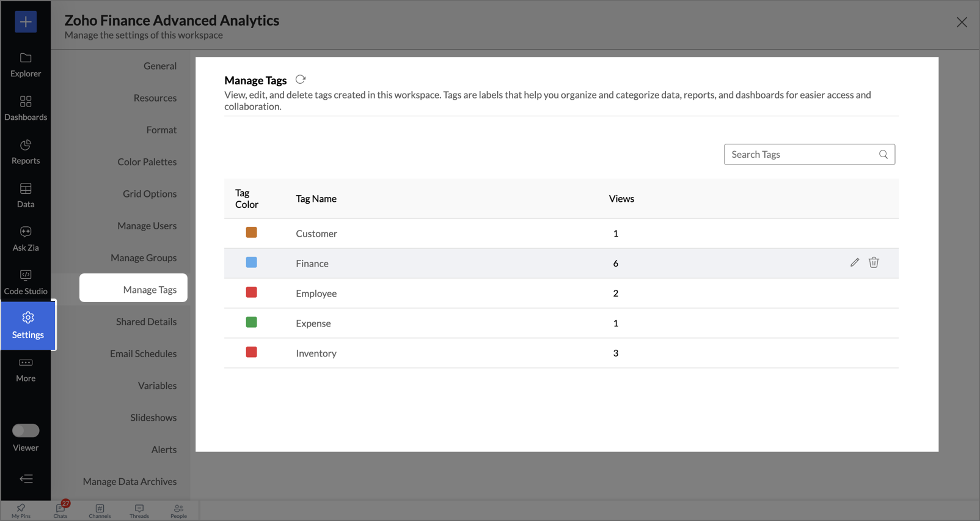The image size is (980, 521).
Task: Click the green Expense tag color swatch
Action: pos(251,322)
